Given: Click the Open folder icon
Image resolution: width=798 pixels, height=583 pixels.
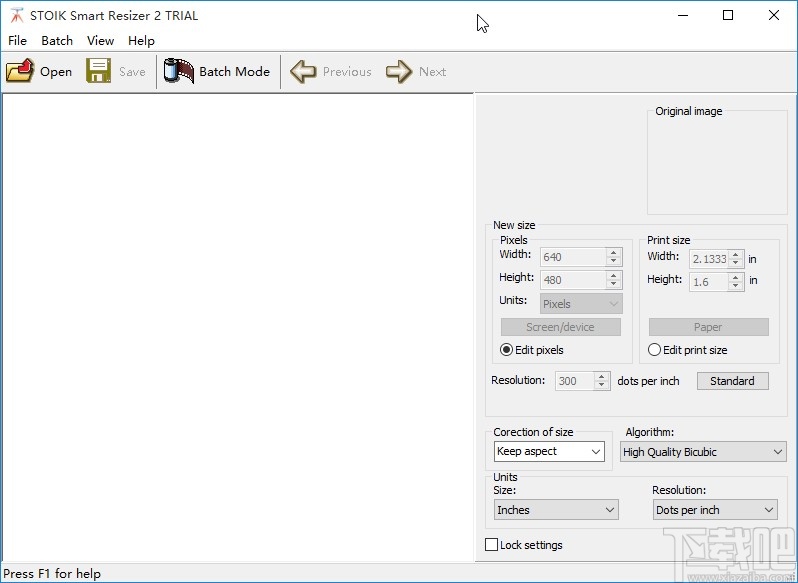Looking at the screenshot, I should 20,71.
